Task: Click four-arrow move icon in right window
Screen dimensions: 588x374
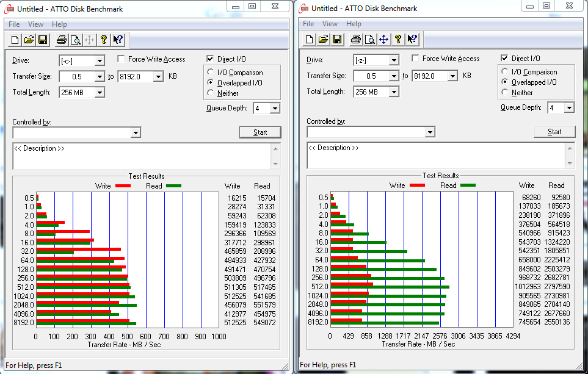Action: [x=383, y=40]
